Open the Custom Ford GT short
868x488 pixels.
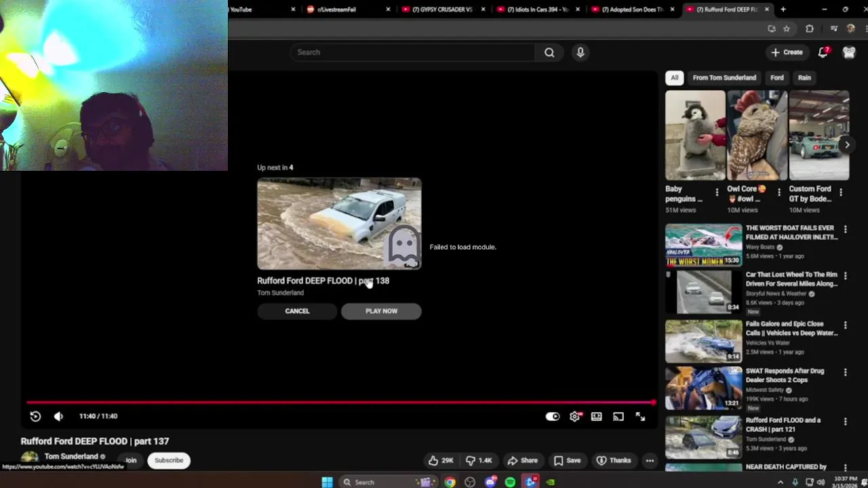click(x=818, y=136)
